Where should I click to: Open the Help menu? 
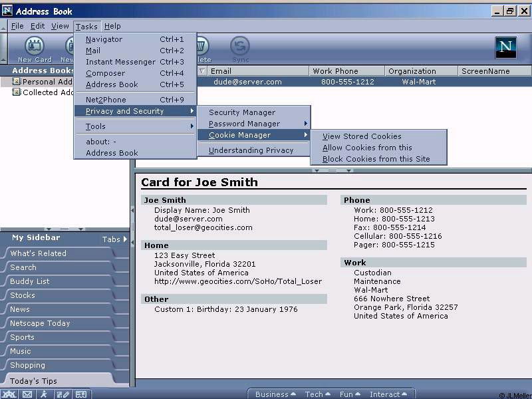coord(112,26)
